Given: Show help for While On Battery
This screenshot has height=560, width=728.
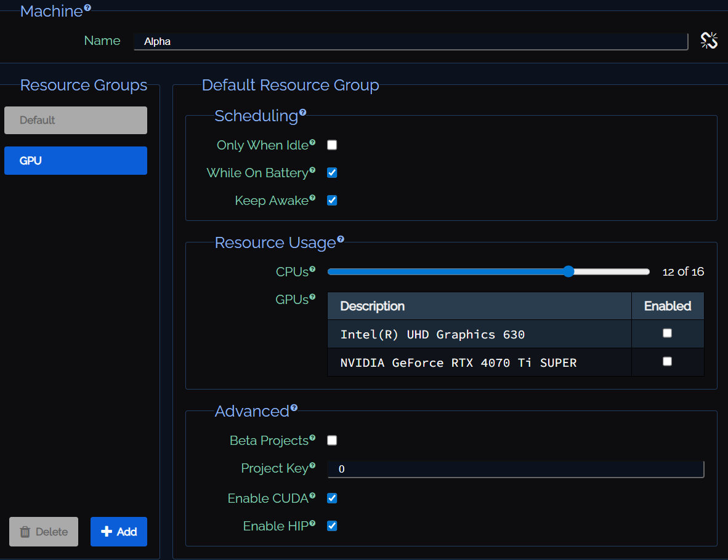Looking at the screenshot, I should (x=312, y=170).
